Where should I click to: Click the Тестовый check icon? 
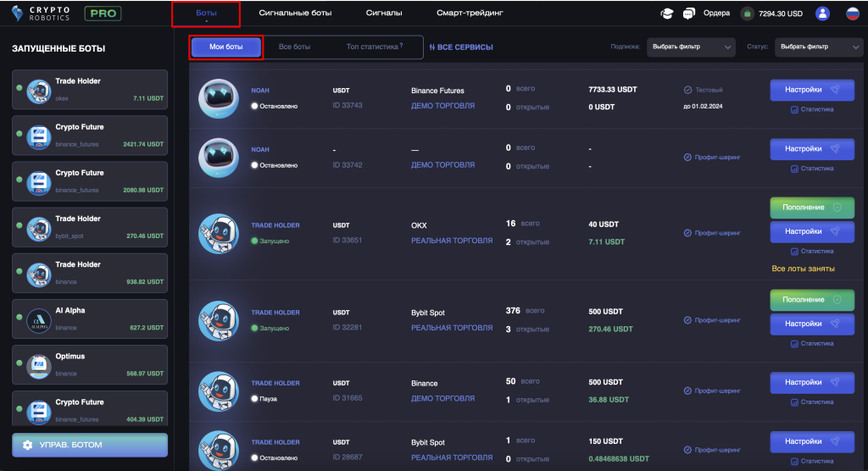click(687, 90)
